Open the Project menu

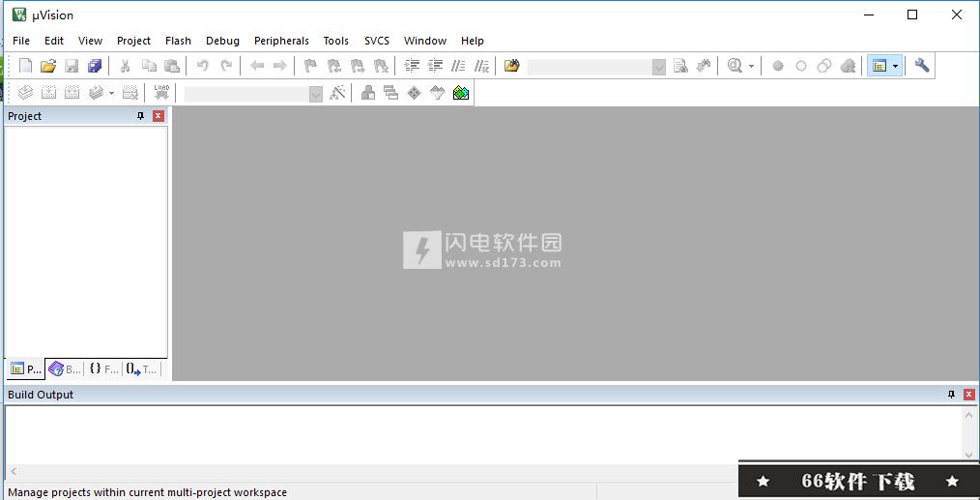coord(133,41)
